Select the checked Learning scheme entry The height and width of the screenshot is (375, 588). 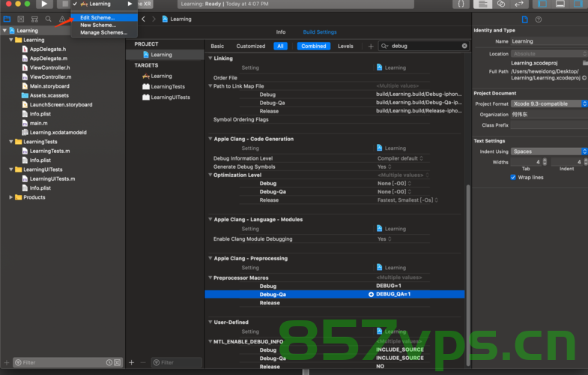[103, 4]
